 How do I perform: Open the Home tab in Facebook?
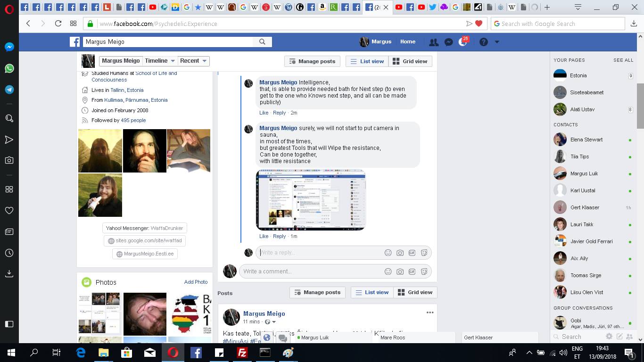[x=408, y=41]
